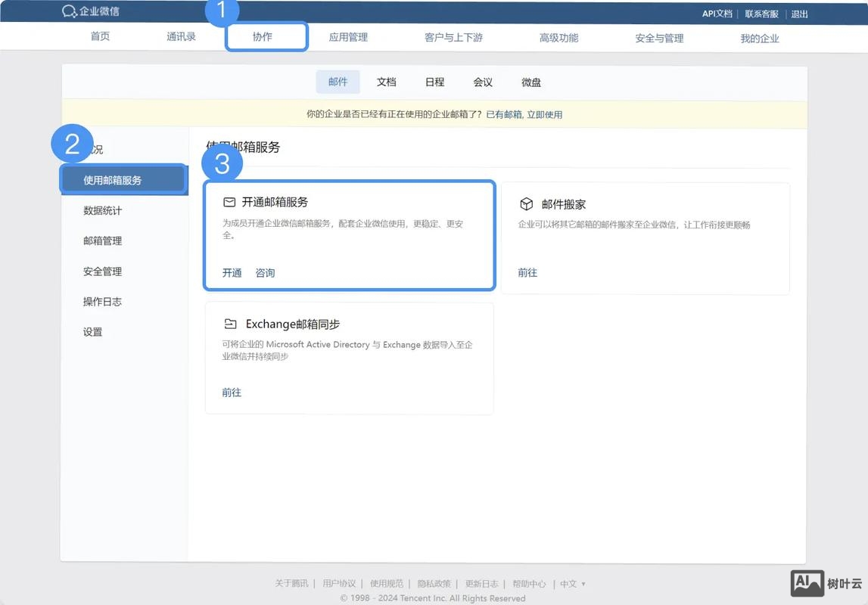Open the 客户与上下游 menu

pyautogui.click(x=453, y=36)
